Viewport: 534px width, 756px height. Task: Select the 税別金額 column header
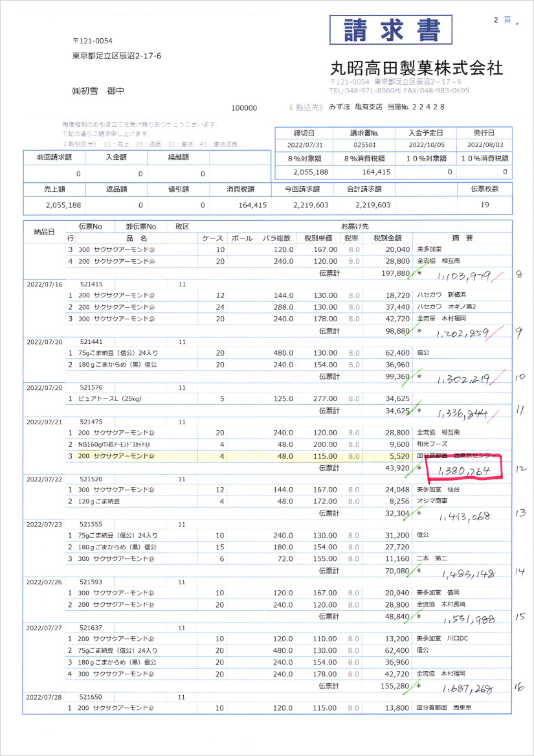click(x=388, y=238)
